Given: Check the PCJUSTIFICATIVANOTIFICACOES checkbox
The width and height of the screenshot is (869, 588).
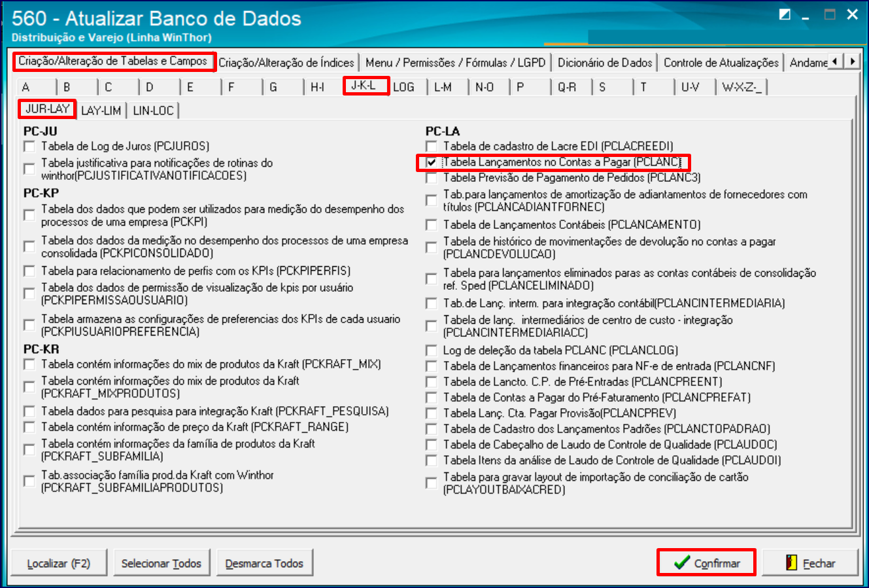Looking at the screenshot, I should pyautogui.click(x=29, y=169).
